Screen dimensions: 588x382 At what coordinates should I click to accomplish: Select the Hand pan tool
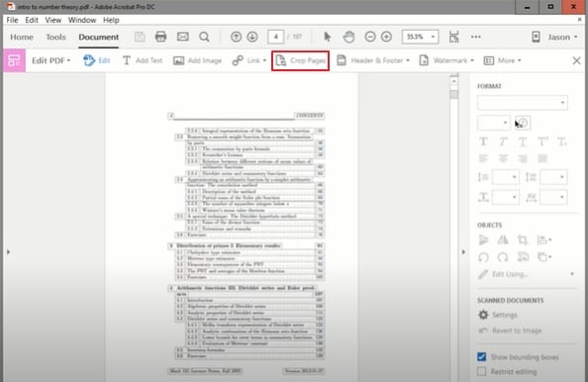(348, 37)
